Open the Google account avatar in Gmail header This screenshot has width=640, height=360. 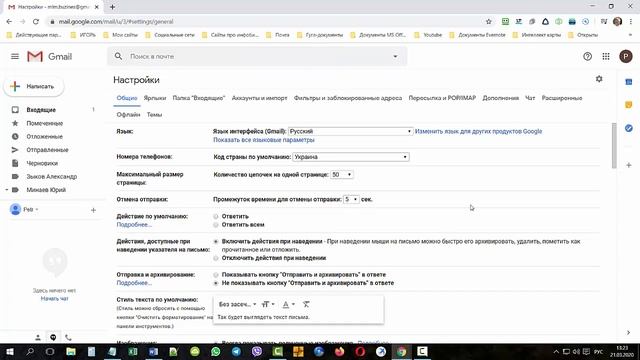click(626, 56)
